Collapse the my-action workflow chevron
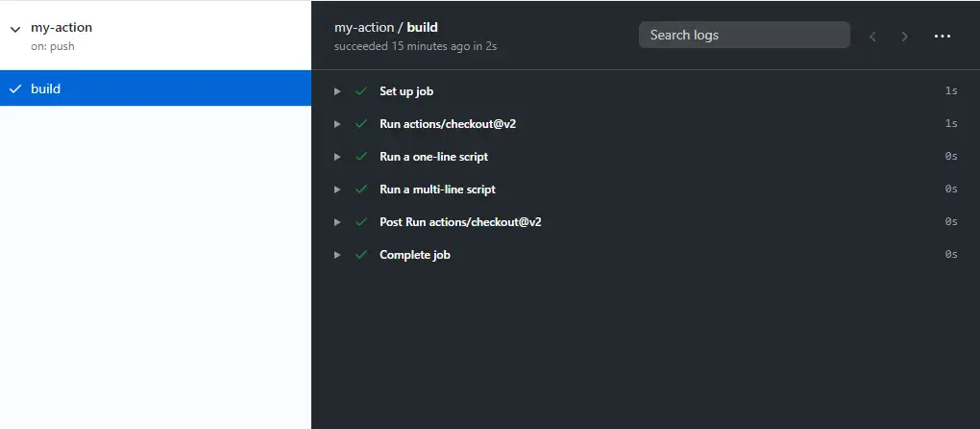This screenshot has width=980, height=429. (x=14, y=29)
